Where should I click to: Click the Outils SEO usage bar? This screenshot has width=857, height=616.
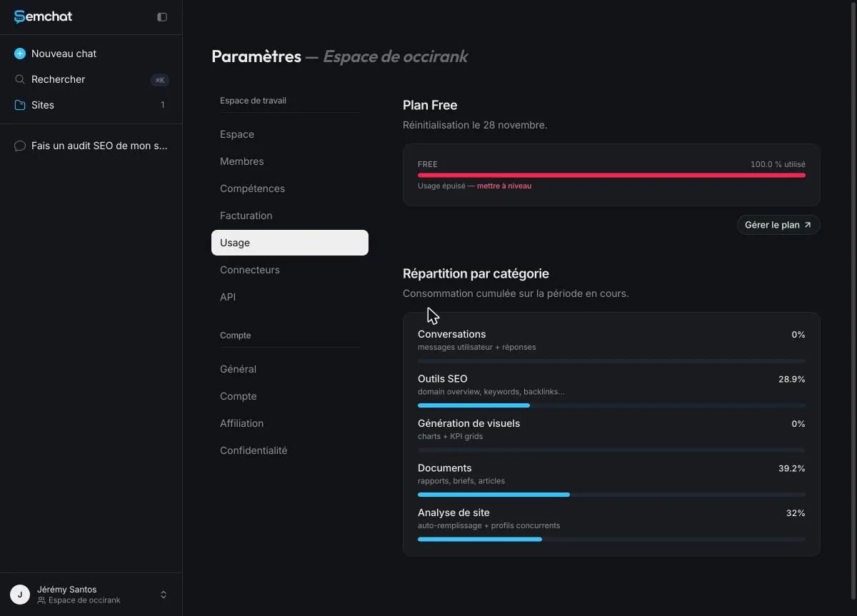611,405
